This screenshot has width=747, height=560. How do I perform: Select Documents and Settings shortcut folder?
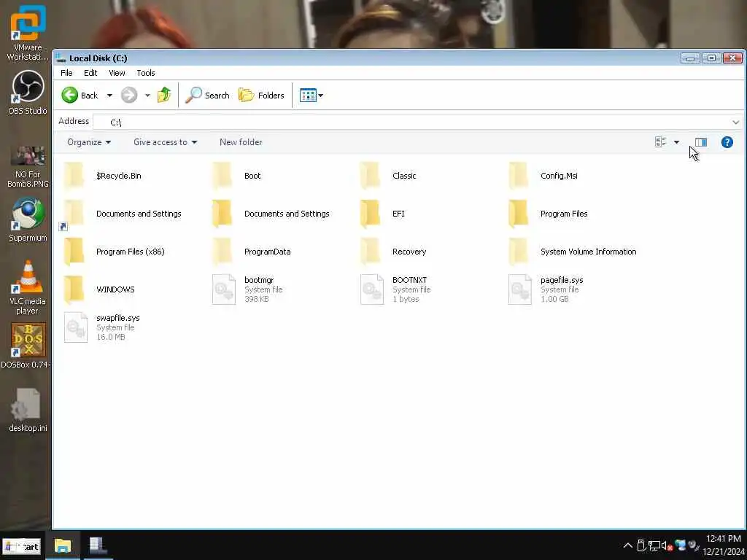122,214
